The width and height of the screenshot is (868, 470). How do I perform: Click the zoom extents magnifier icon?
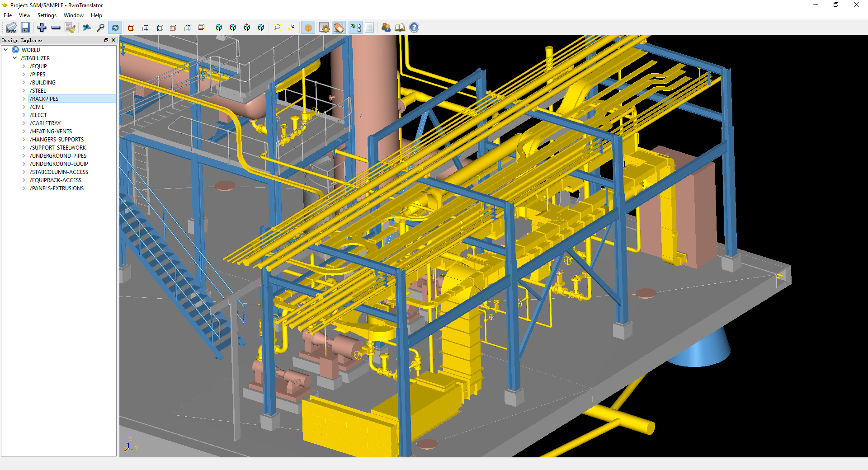pyautogui.click(x=277, y=28)
